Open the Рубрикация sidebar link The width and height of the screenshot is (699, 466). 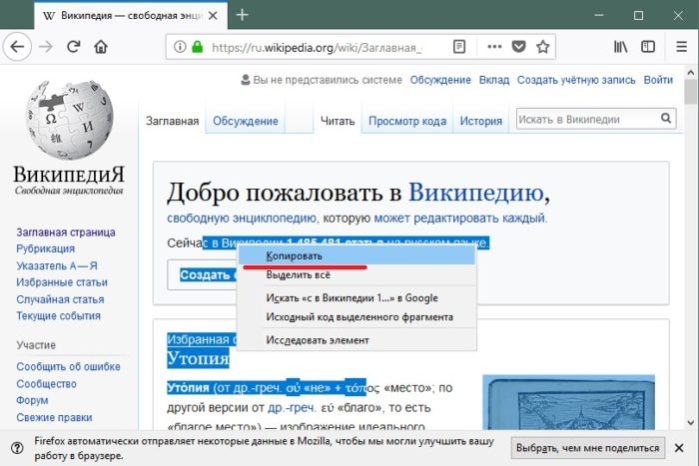(45, 248)
